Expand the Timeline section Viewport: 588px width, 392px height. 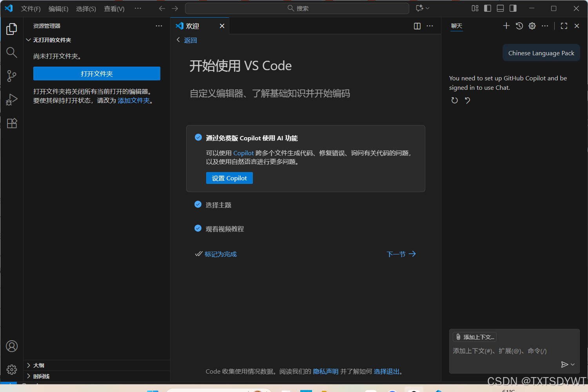click(97, 376)
